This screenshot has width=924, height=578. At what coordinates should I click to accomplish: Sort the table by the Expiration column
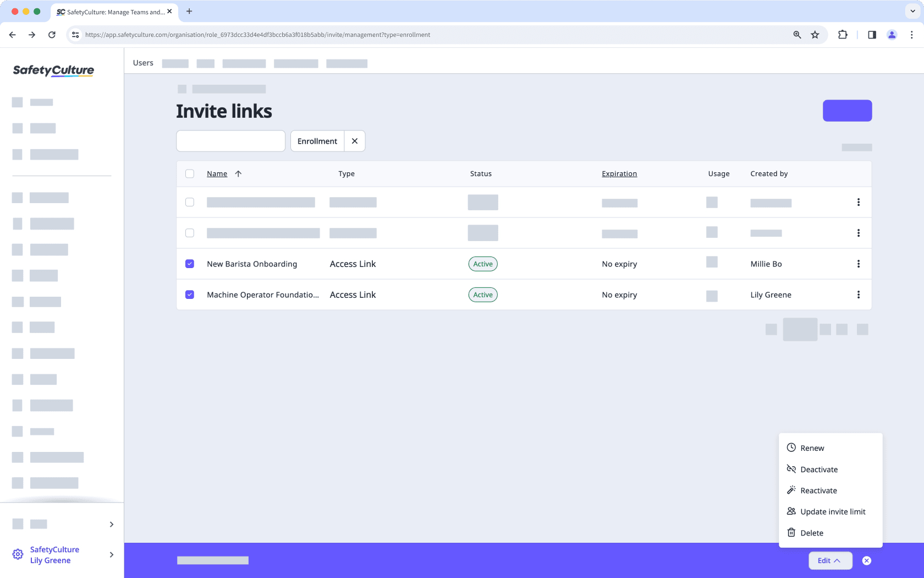pyautogui.click(x=619, y=173)
